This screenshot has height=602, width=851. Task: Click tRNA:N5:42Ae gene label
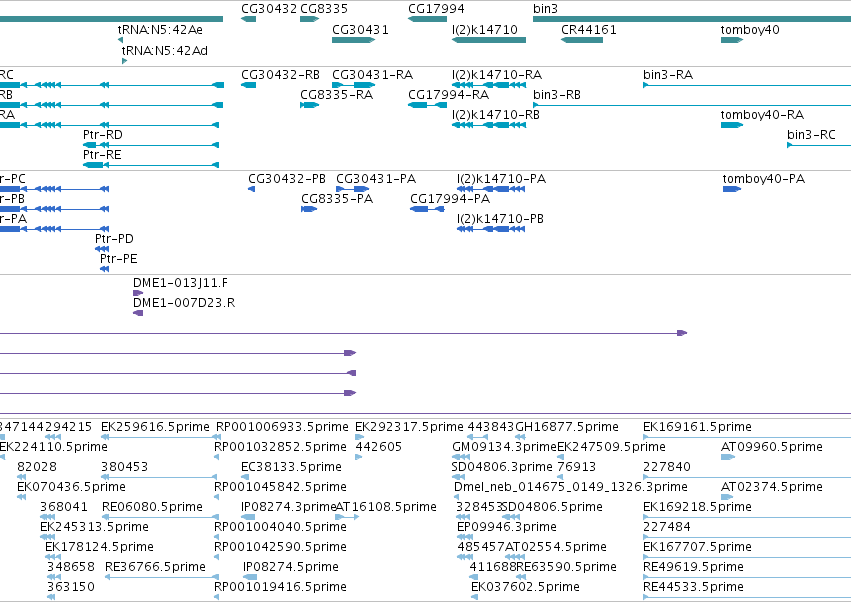coord(160,30)
